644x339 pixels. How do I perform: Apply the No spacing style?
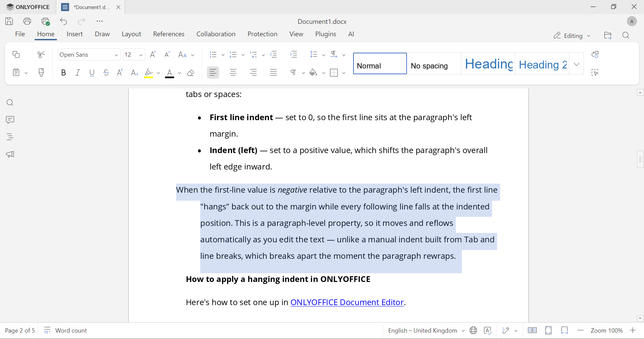click(x=434, y=64)
